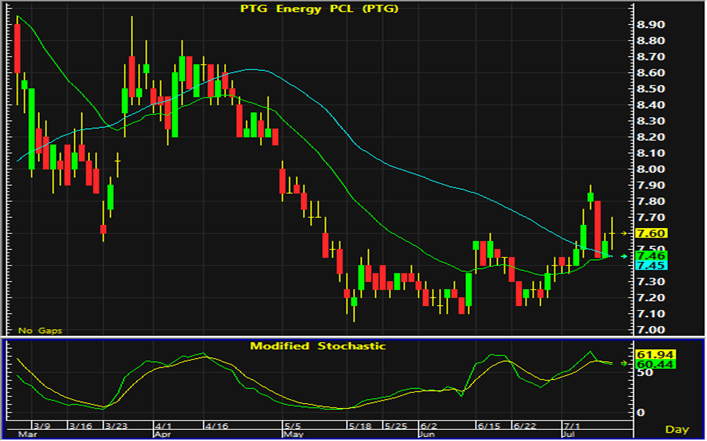
Task: Click the 5/5 date axis label
Action: [292, 426]
